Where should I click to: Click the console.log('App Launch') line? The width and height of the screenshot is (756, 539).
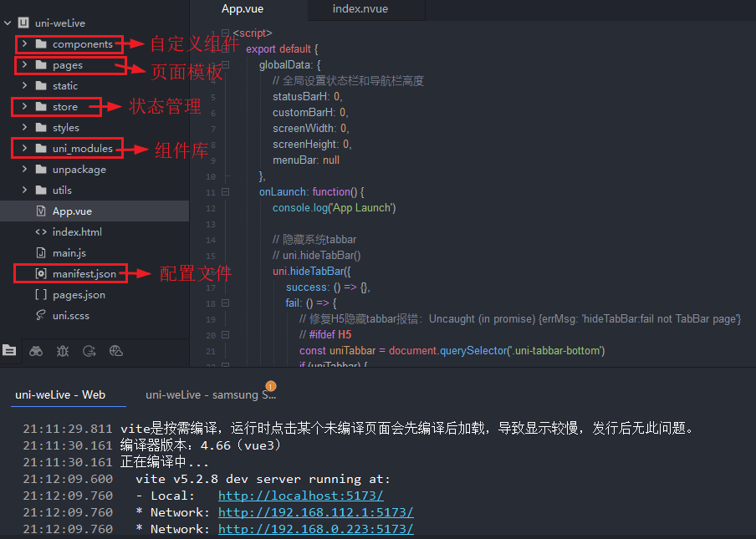click(335, 207)
